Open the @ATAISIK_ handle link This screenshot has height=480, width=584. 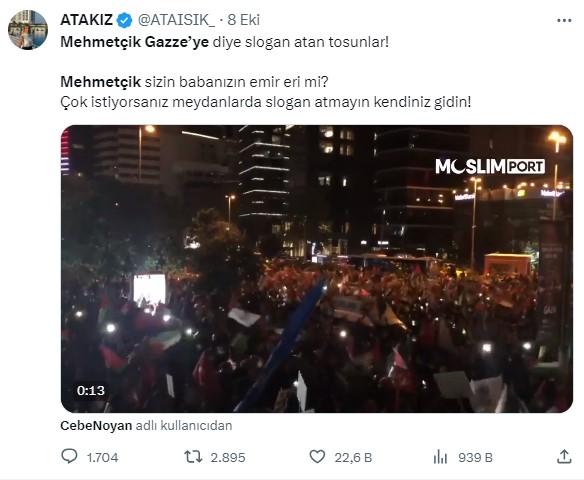point(176,20)
